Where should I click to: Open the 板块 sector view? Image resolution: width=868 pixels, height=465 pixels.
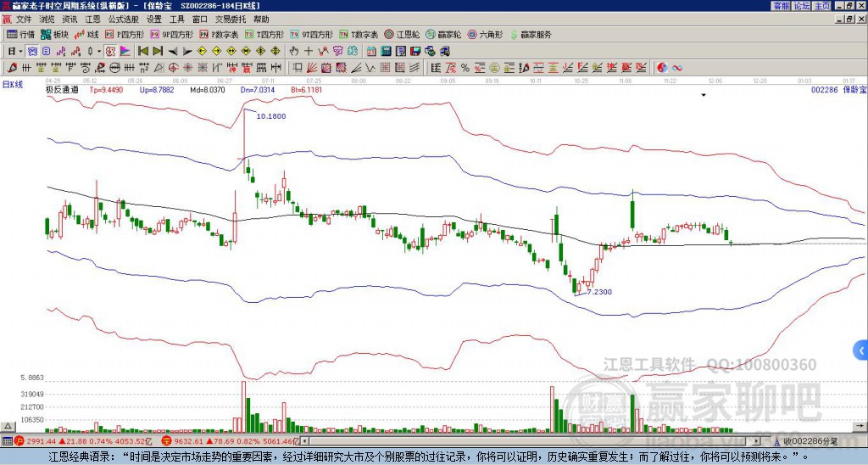(x=54, y=34)
